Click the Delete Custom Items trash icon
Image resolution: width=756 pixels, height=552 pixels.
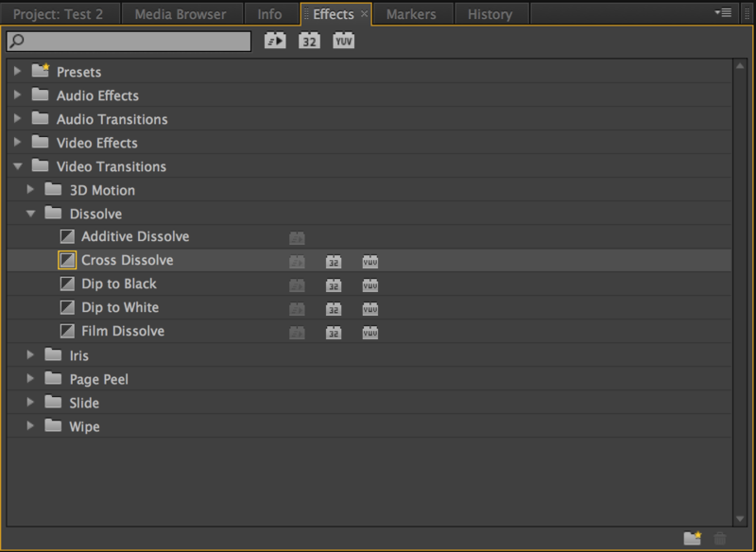pos(720,538)
